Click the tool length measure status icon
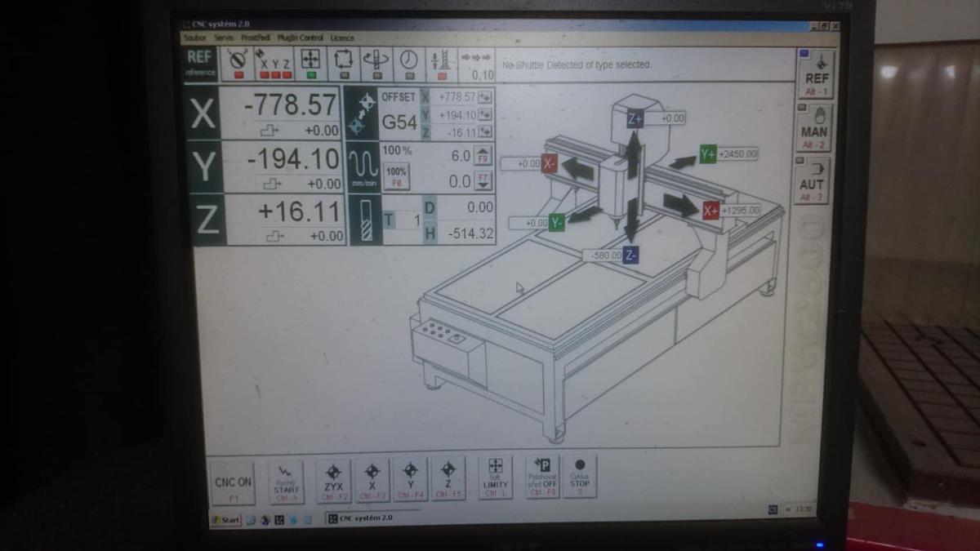Viewport: 980px width, 551px height. (441, 63)
